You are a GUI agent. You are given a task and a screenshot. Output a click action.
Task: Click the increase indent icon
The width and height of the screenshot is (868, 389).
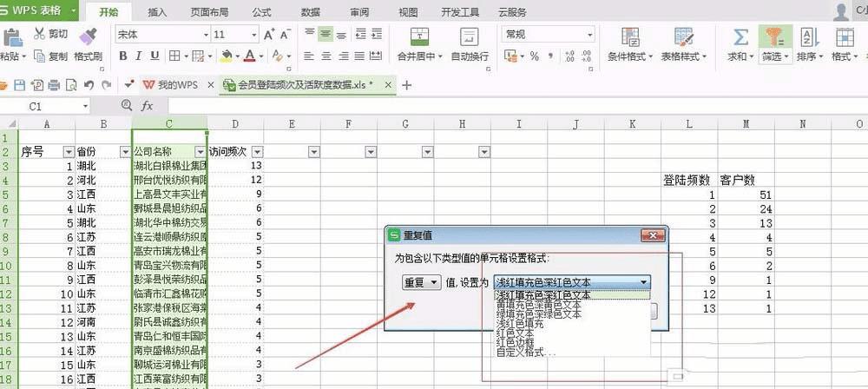(377, 35)
